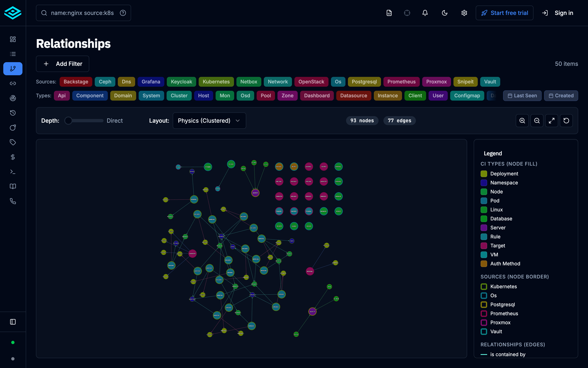Click the Deployment color swatch in legend

[x=484, y=174]
